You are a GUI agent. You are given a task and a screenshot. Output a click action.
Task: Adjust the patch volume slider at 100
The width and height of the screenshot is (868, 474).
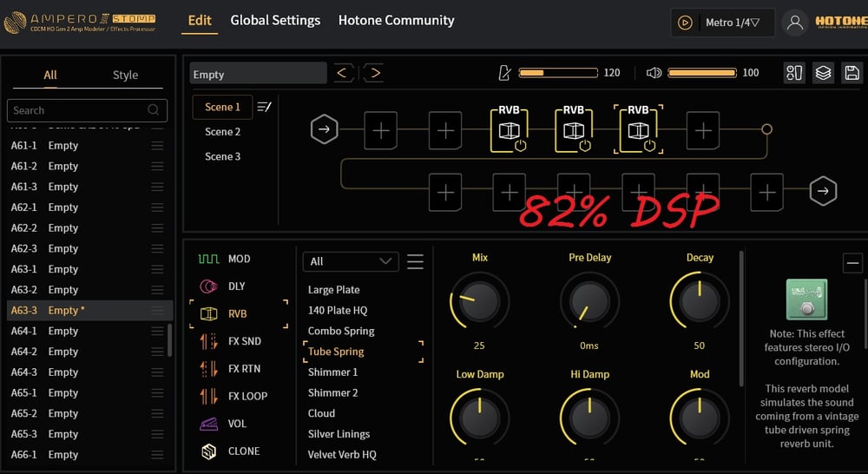(702, 73)
